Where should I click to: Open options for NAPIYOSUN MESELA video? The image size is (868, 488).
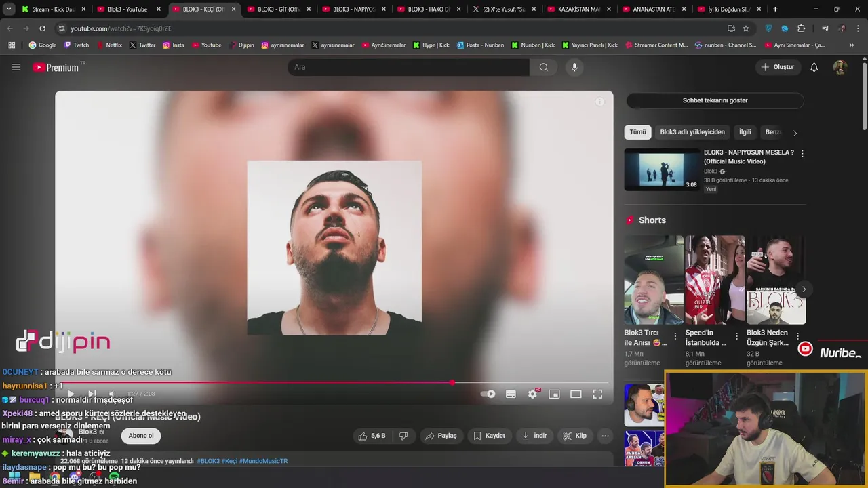(x=802, y=154)
